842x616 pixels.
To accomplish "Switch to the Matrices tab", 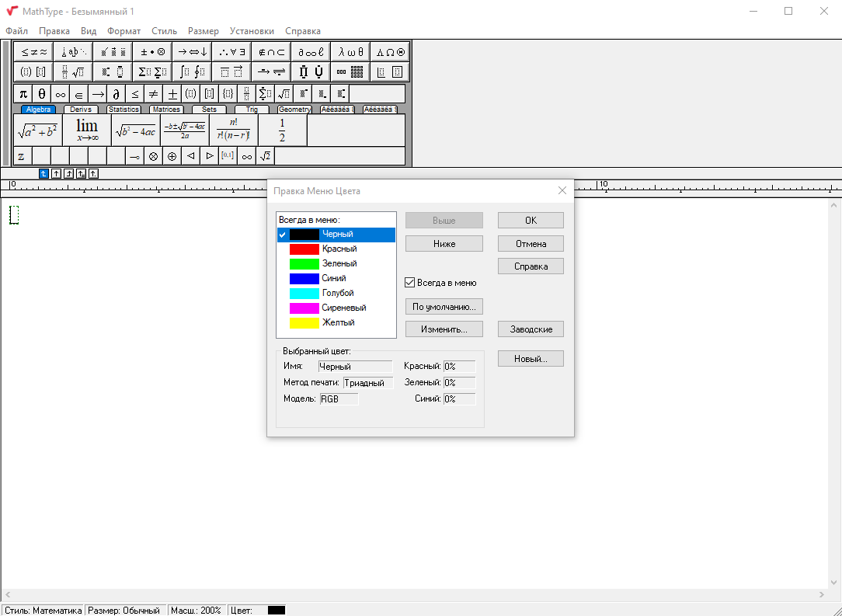I will (x=166, y=110).
